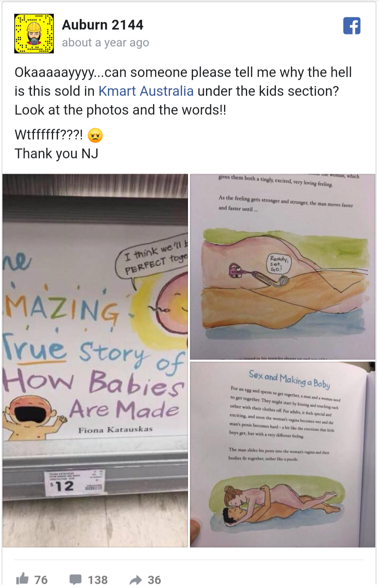The width and height of the screenshot is (379, 588).
Task: Open the 'about a year ago' timestamp
Action: coord(106,43)
